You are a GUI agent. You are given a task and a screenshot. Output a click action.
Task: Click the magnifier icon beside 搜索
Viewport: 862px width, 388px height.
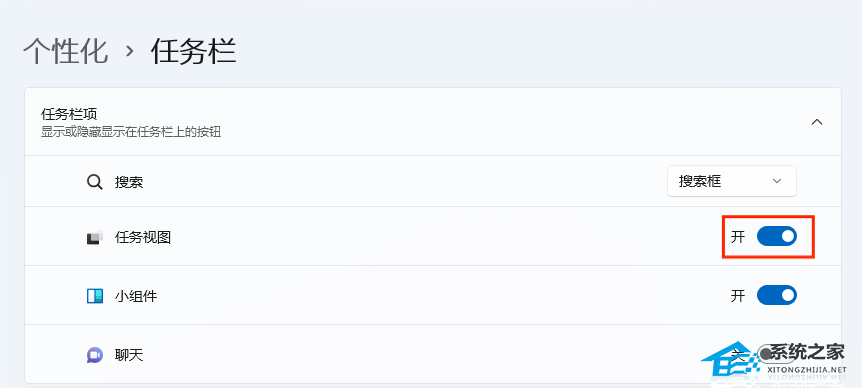coord(95,182)
